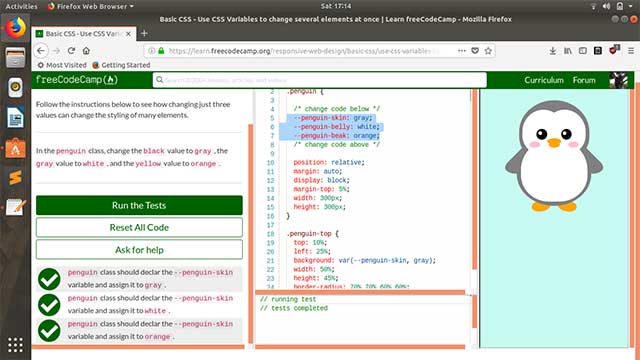Open the page actions menu
The image size is (640, 360).
(462, 51)
